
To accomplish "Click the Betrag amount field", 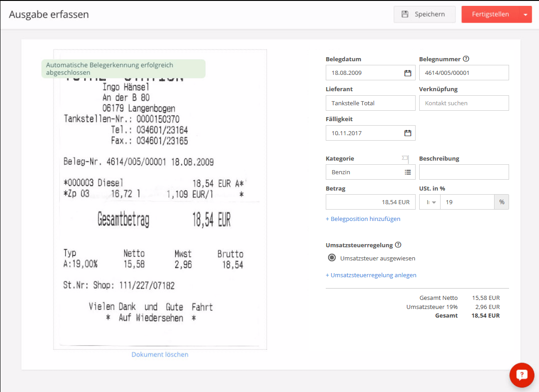I will pyautogui.click(x=370, y=202).
